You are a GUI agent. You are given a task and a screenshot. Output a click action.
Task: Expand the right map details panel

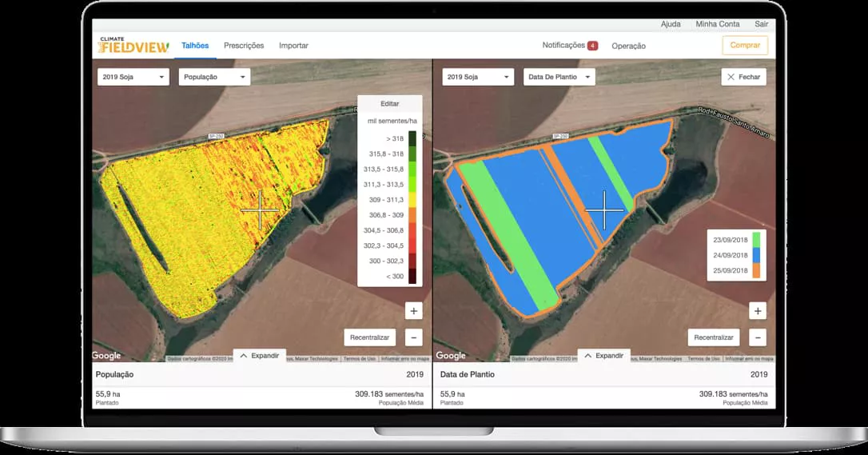click(604, 356)
